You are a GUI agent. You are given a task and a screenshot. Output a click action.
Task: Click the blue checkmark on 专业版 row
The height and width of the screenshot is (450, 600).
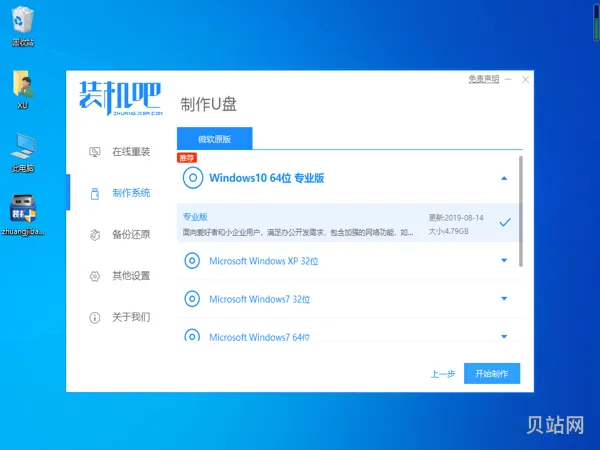505,222
